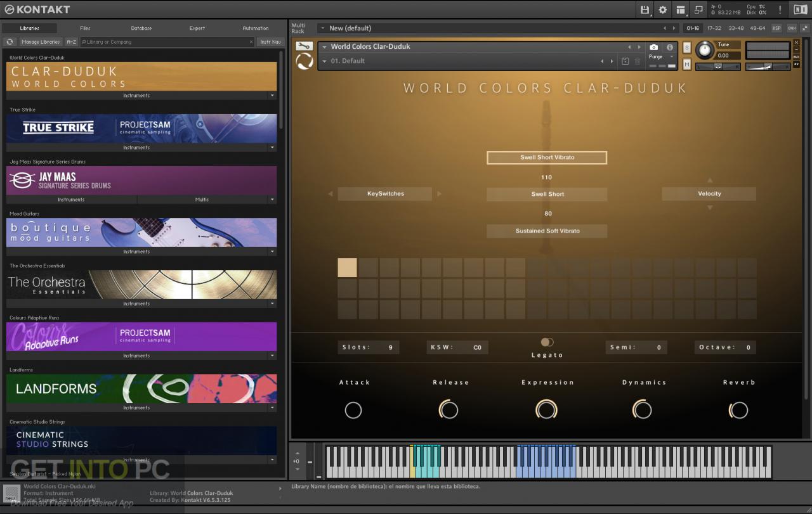This screenshot has width=812, height=514.
Task: Toggle the Instr Nav button
Action: 270,42
